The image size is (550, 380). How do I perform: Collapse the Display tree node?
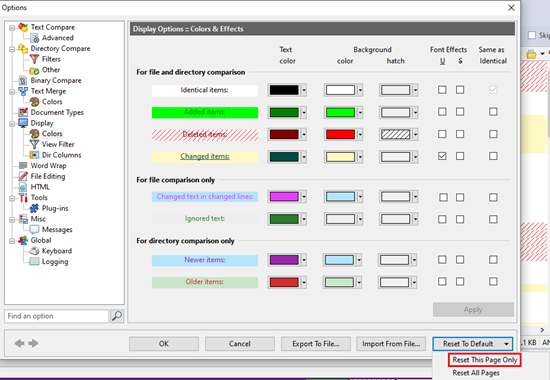(x=12, y=123)
